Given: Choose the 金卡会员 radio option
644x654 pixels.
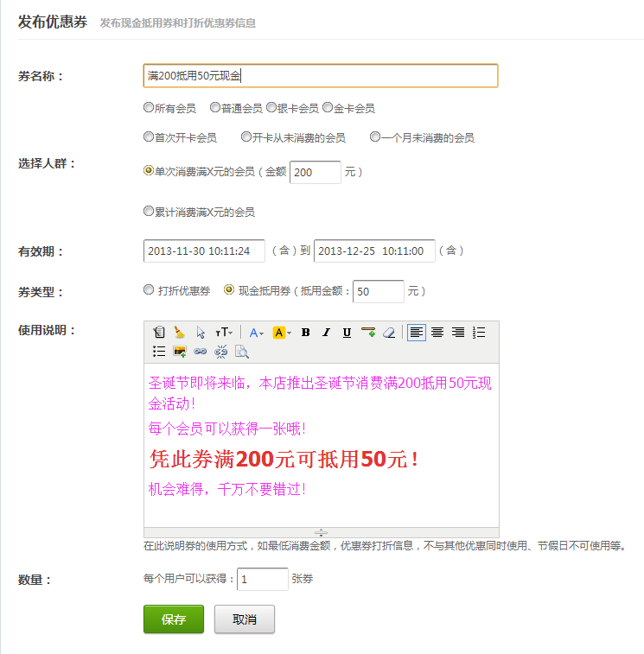Looking at the screenshot, I should pos(328,108).
